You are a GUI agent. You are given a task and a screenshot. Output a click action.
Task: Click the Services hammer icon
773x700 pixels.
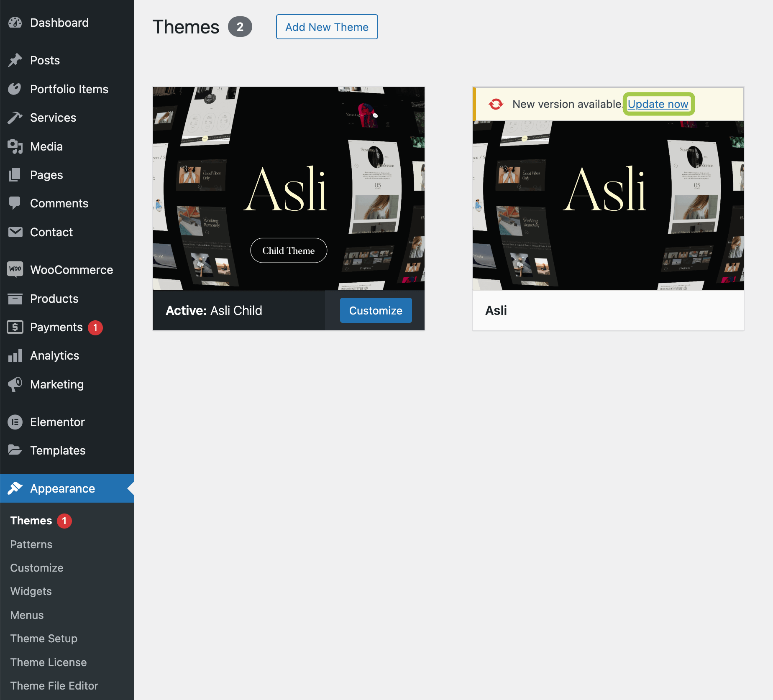(15, 118)
